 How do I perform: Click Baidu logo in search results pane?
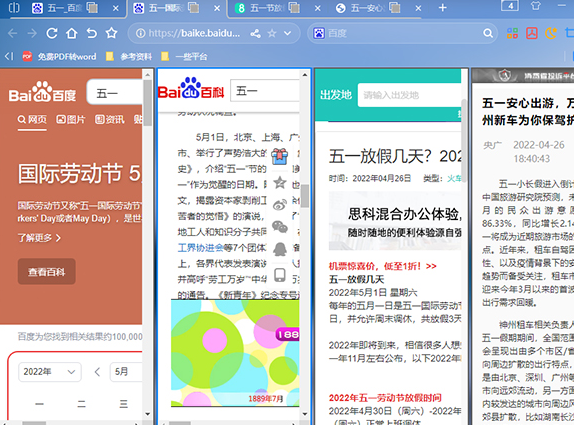[42, 92]
